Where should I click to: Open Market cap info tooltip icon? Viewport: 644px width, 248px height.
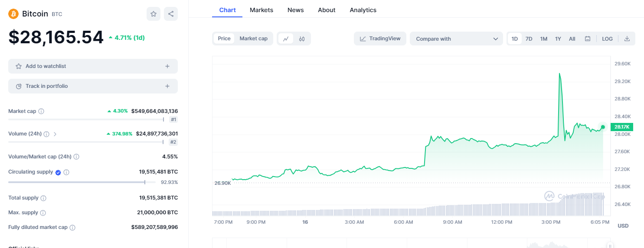pos(41,111)
